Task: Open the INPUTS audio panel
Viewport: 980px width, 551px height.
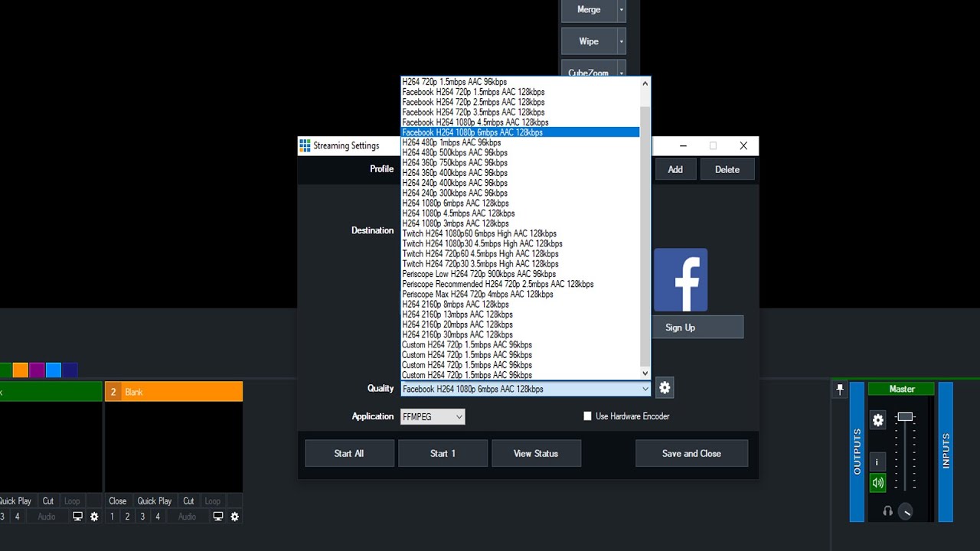Action: 946,452
